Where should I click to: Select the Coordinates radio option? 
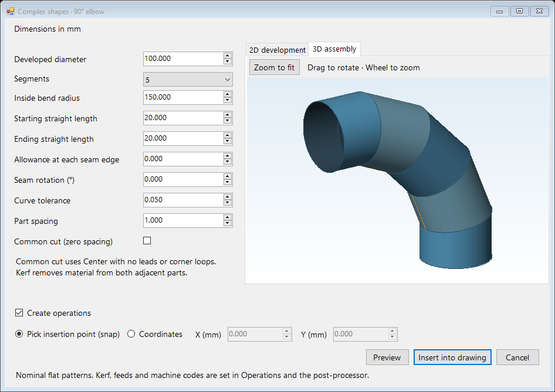pyautogui.click(x=131, y=333)
